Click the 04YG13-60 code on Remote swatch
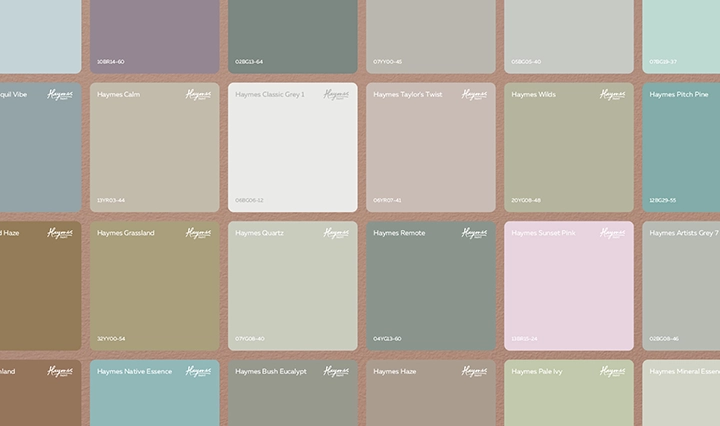 (388, 338)
